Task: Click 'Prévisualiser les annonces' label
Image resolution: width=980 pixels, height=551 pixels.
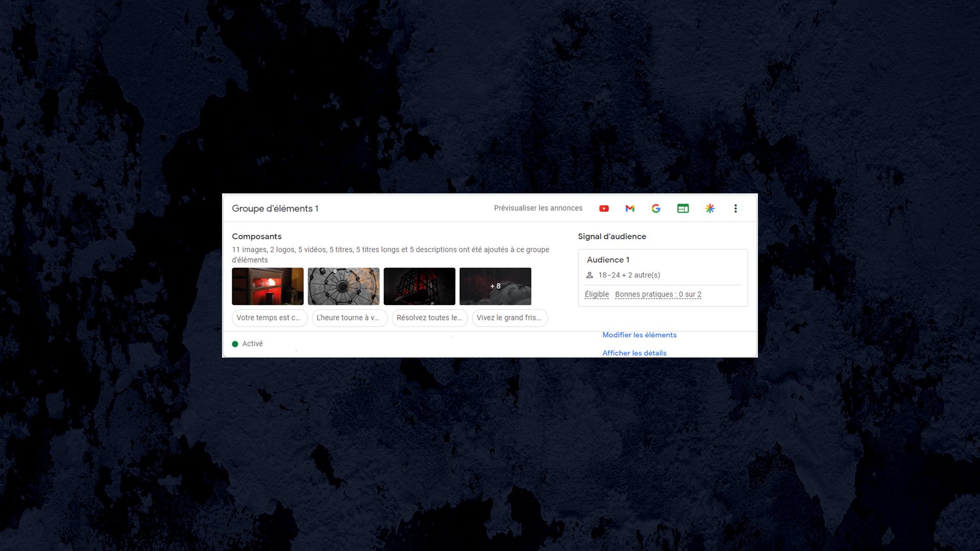Action: click(538, 208)
